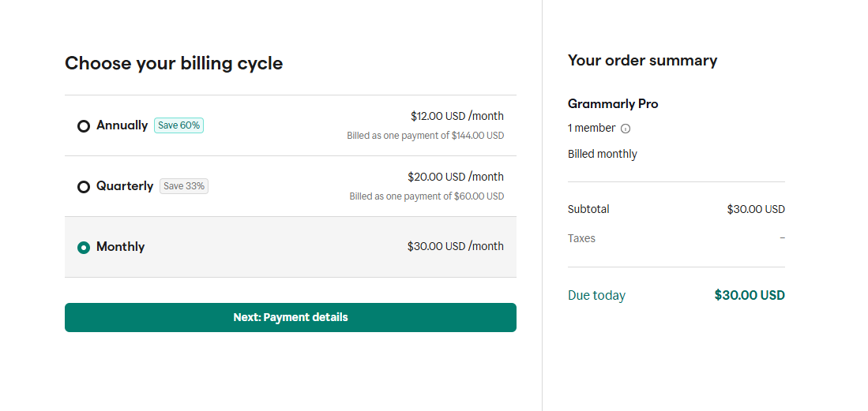Screen dimensions: 868x411
Task: Click Next: Payment details button
Action: 291,317
